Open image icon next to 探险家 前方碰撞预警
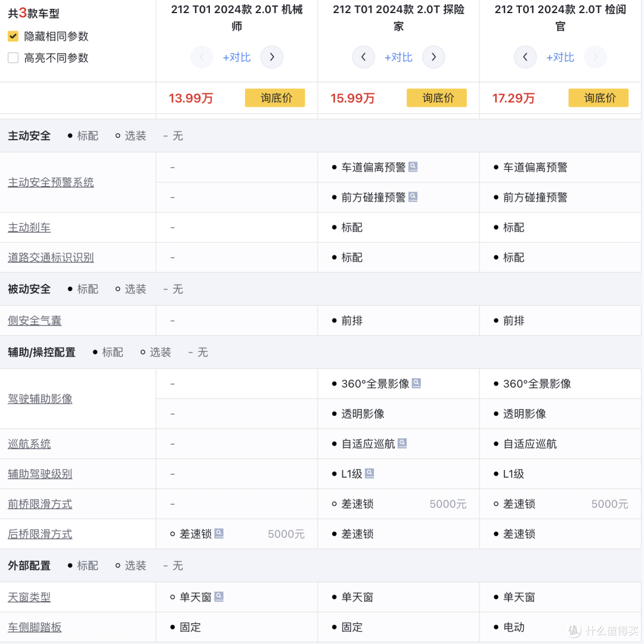The width and height of the screenshot is (644, 644). tap(413, 197)
